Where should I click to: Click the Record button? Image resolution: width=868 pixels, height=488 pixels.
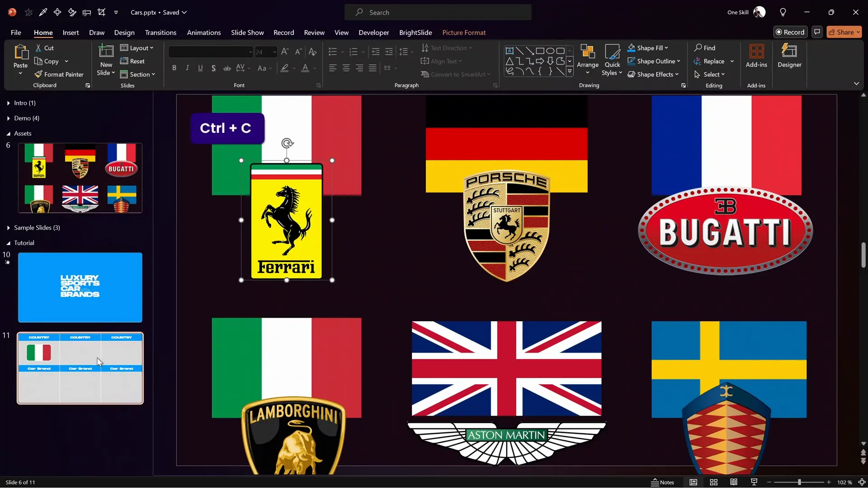[791, 32]
